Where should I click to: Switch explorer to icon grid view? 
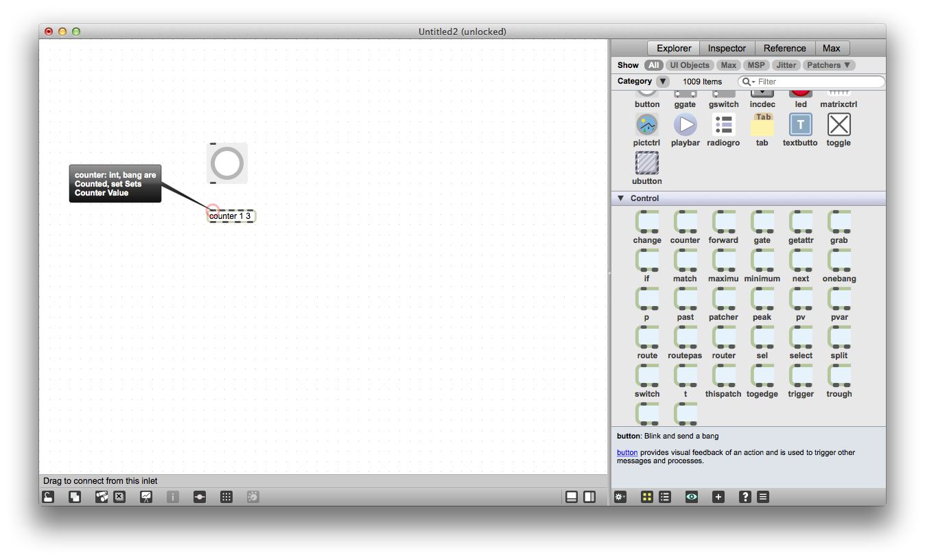click(647, 497)
